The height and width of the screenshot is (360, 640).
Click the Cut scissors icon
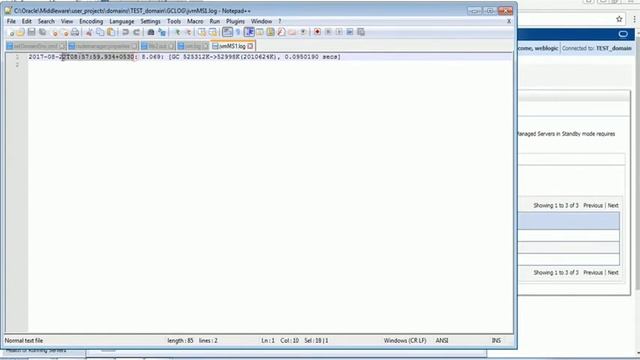click(x=89, y=32)
